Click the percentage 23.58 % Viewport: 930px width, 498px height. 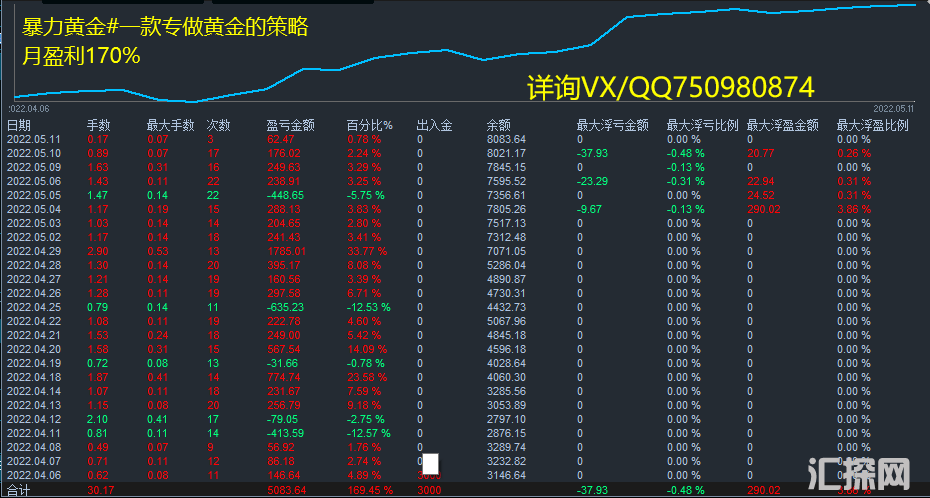click(367, 377)
